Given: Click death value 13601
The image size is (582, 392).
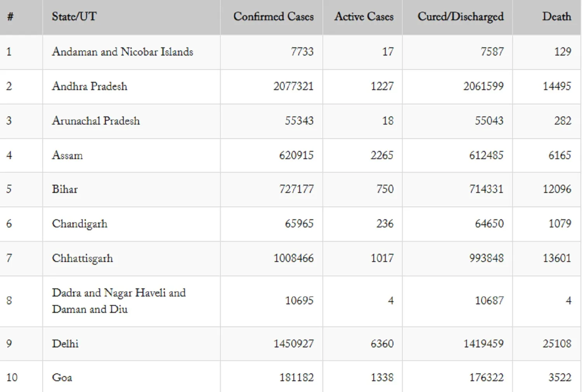Looking at the screenshot, I should tap(557, 258).
